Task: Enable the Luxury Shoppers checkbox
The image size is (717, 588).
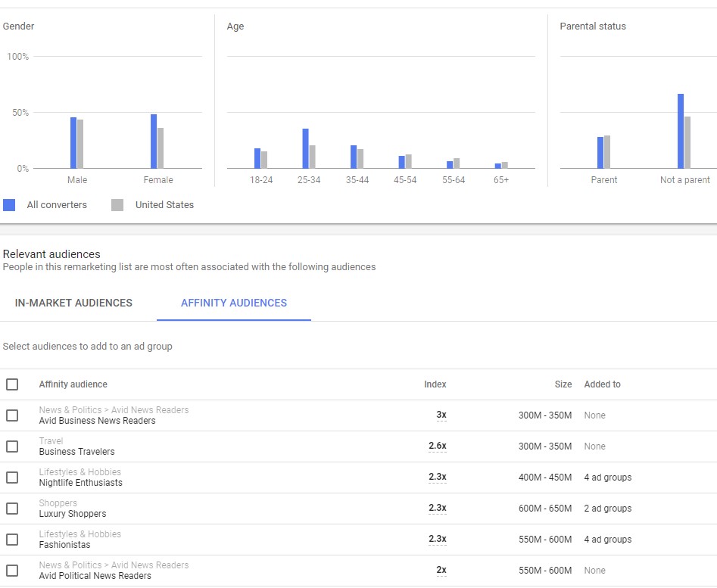Action: tap(12, 509)
